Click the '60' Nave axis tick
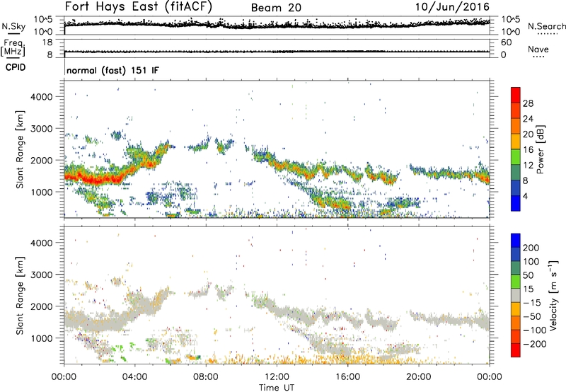Viewport: 566px width, 392px height. pos(506,42)
